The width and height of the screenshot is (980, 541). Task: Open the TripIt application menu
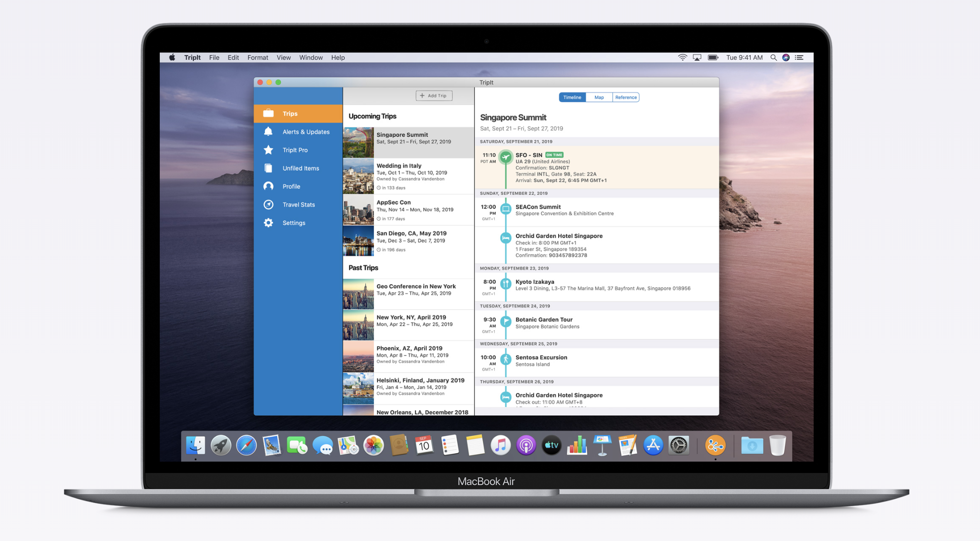click(x=192, y=57)
